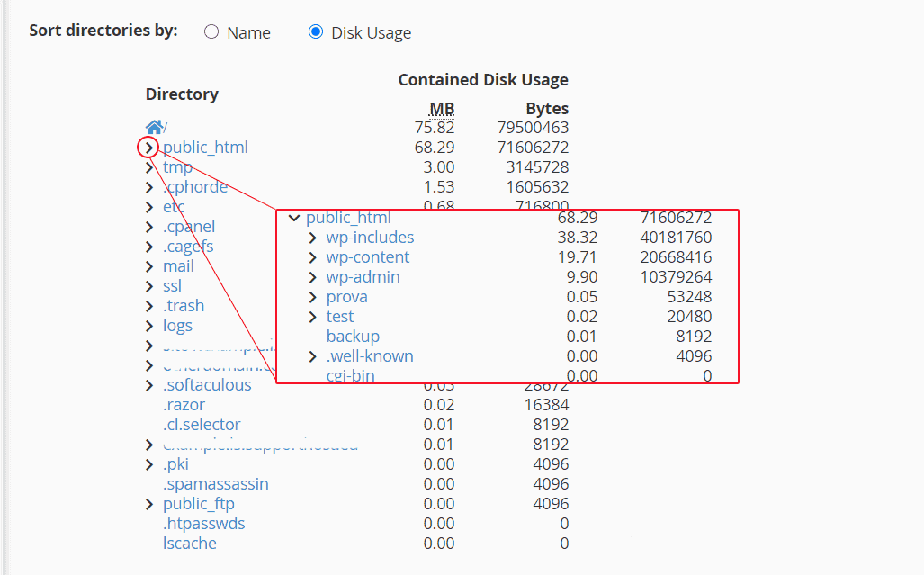
Task: Expand the mail directory
Action: pyautogui.click(x=150, y=265)
